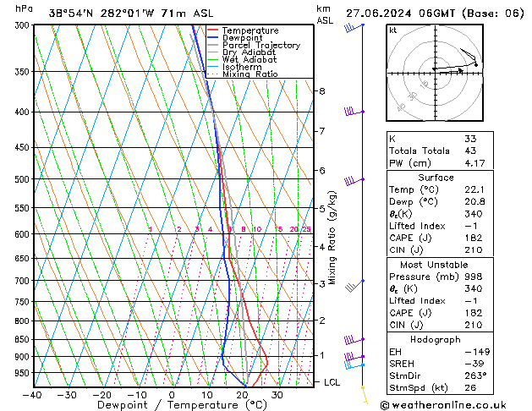532x411 pixels.
Task: Click the Surface section heading
Action: coord(436,178)
